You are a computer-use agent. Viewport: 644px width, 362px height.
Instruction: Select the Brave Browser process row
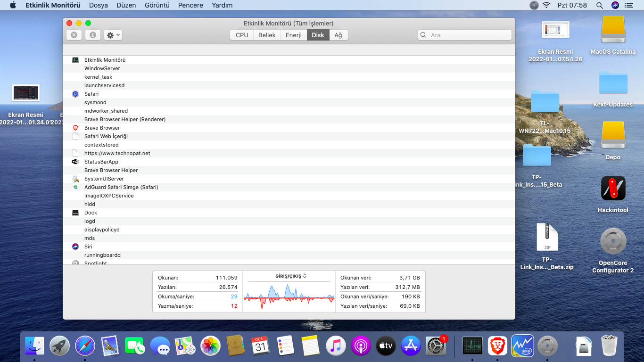[x=102, y=128]
